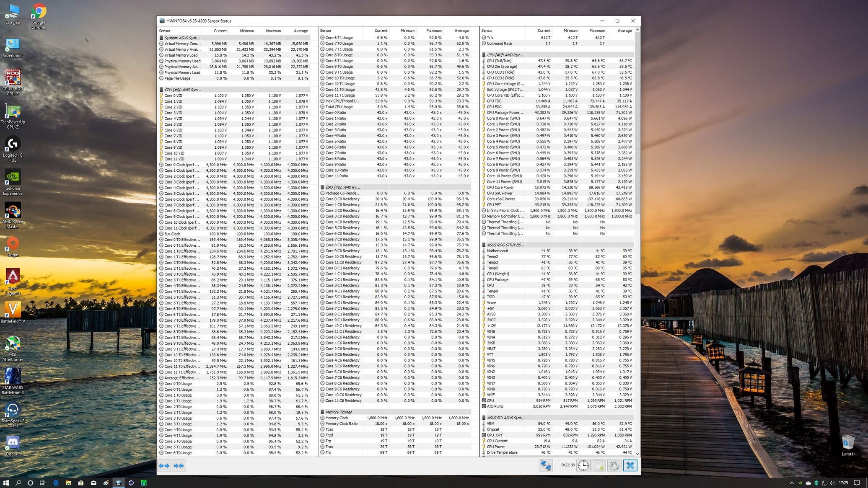Open TechPowerUp GPU-Z desktop icon

click(13, 116)
